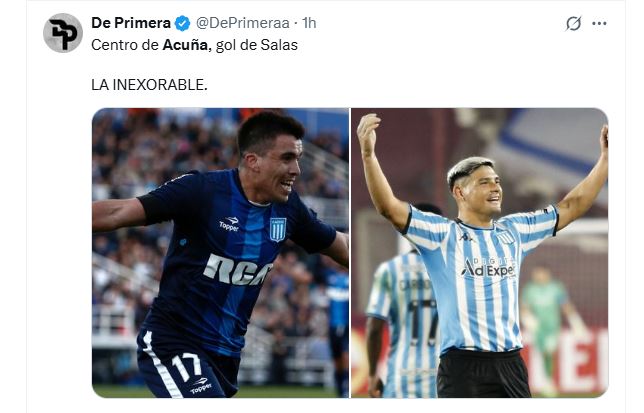Click the LA INEXORABLE. text line

coord(149,85)
